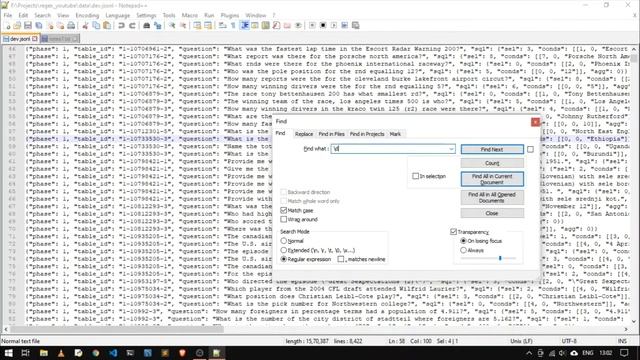Image resolution: width=640 pixels, height=360 pixels.
Task: Open the Encoding menu
Action: coord(87,16)
